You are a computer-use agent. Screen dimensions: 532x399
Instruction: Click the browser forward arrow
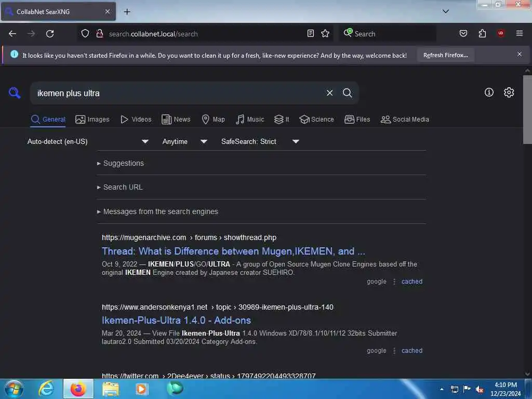[31, 34]
